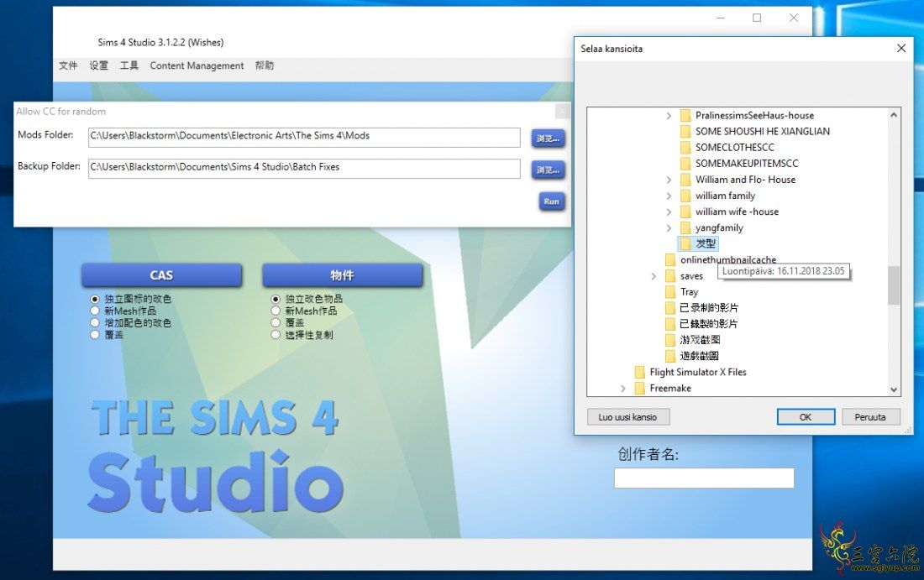Click the folder icon next to PralinessimsSeeHaus-house
Image resolution: width=924 pixels, height=580 pixels.
(x=685, y=115)
